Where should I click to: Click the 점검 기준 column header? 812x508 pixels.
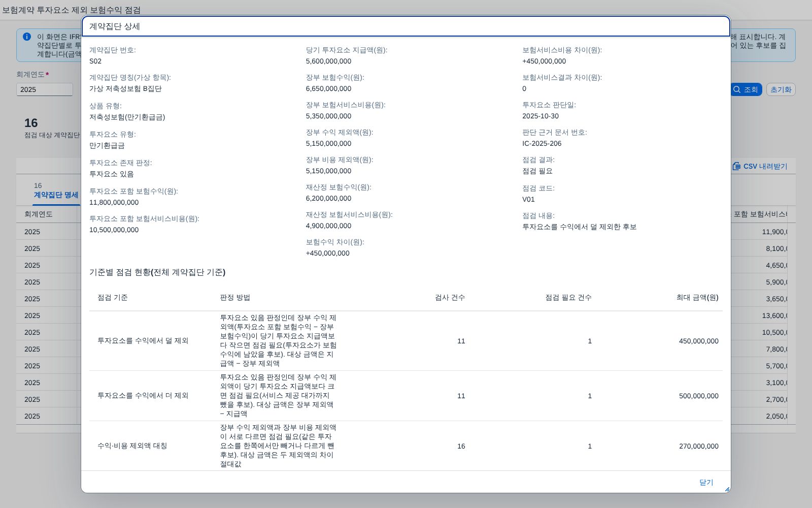[x=113, y=298]
